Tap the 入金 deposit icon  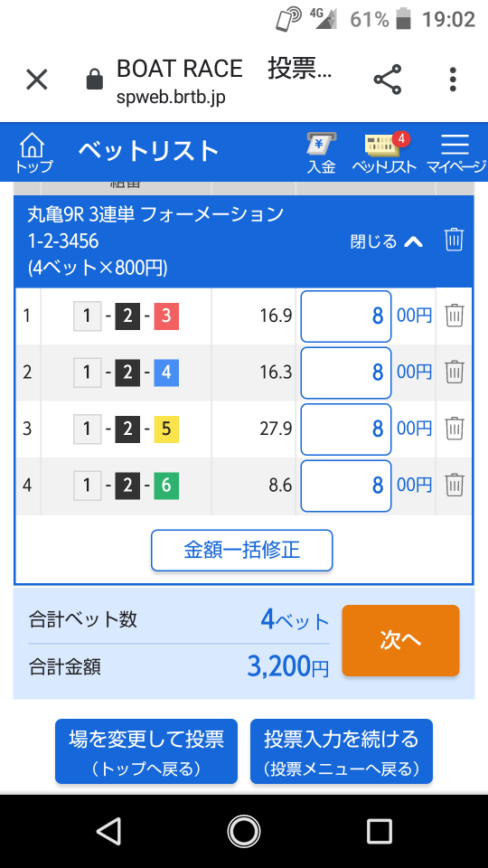tap(322, 154)
